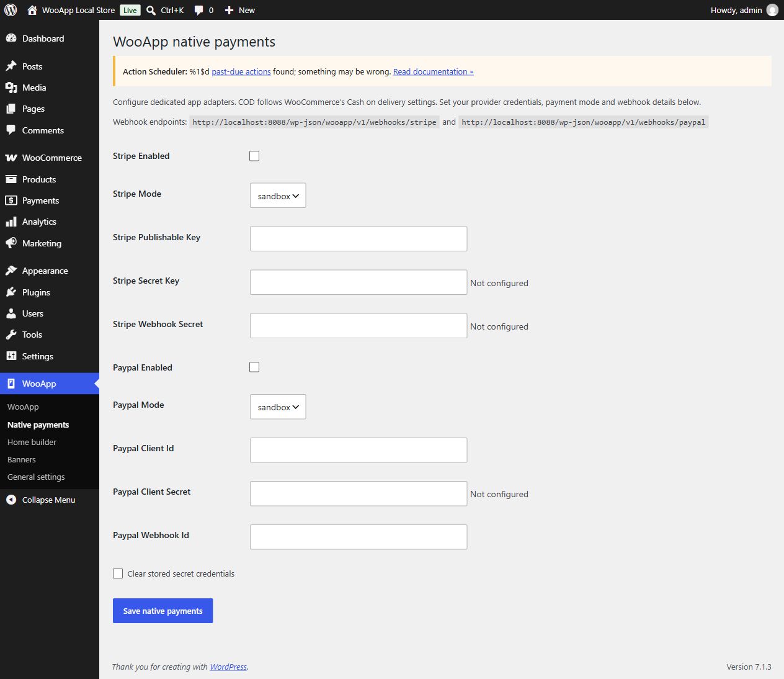The image size is (784, 679).
Task: Click the Collapse Menu arrow icon
Action: point(11,500)
